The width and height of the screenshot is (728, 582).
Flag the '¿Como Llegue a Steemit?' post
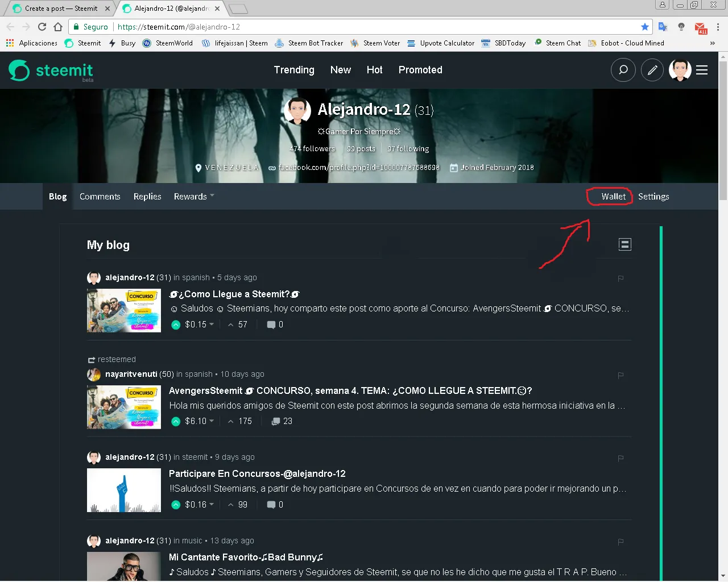coord(621,278)
